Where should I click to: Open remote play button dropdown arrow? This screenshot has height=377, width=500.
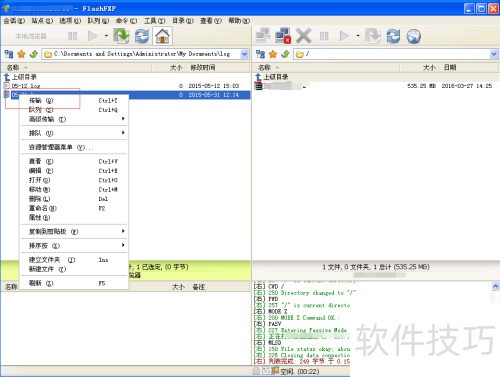(358, 36)
